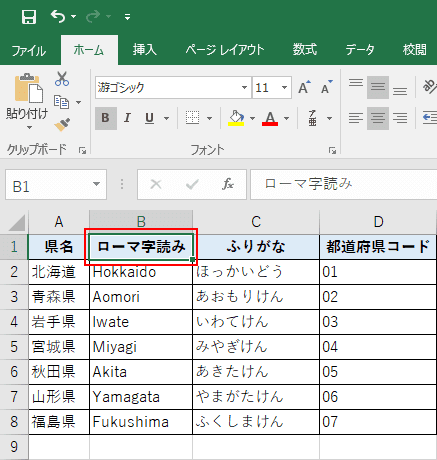Switch to the 数式 tab

point(305,50)
